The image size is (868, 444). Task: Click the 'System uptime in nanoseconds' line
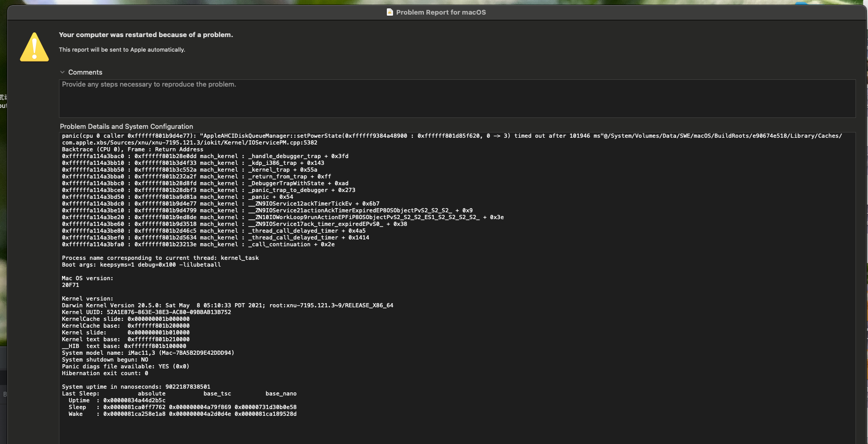[136, 387]
